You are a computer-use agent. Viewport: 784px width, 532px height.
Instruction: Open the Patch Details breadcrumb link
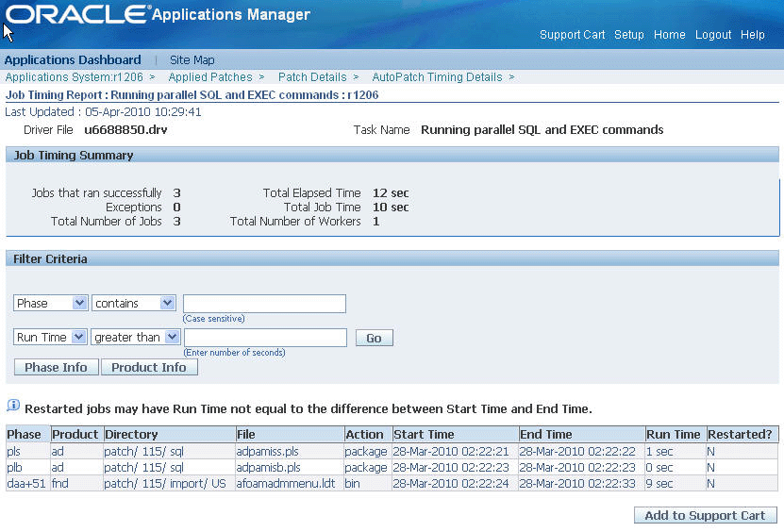[312, 77]
